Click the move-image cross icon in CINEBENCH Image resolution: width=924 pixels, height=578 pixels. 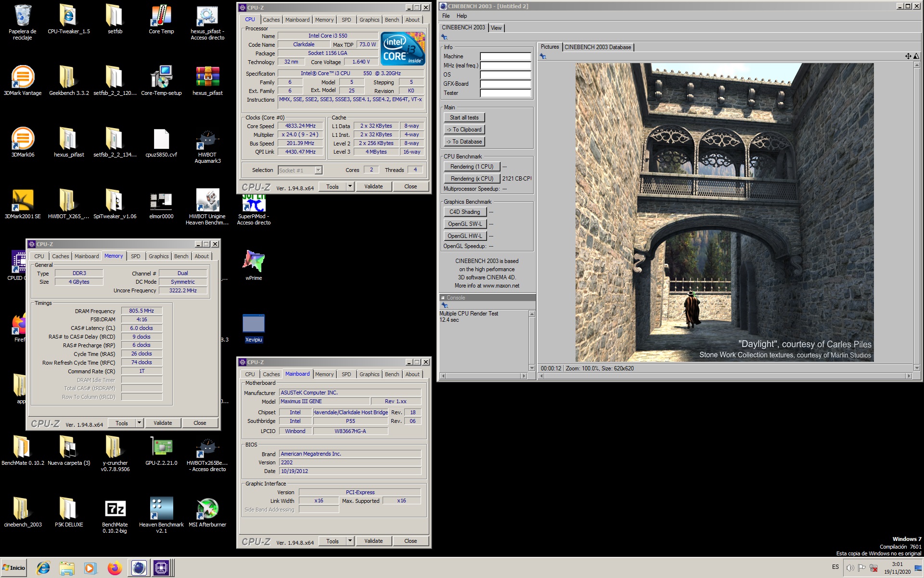click(908, 56)
